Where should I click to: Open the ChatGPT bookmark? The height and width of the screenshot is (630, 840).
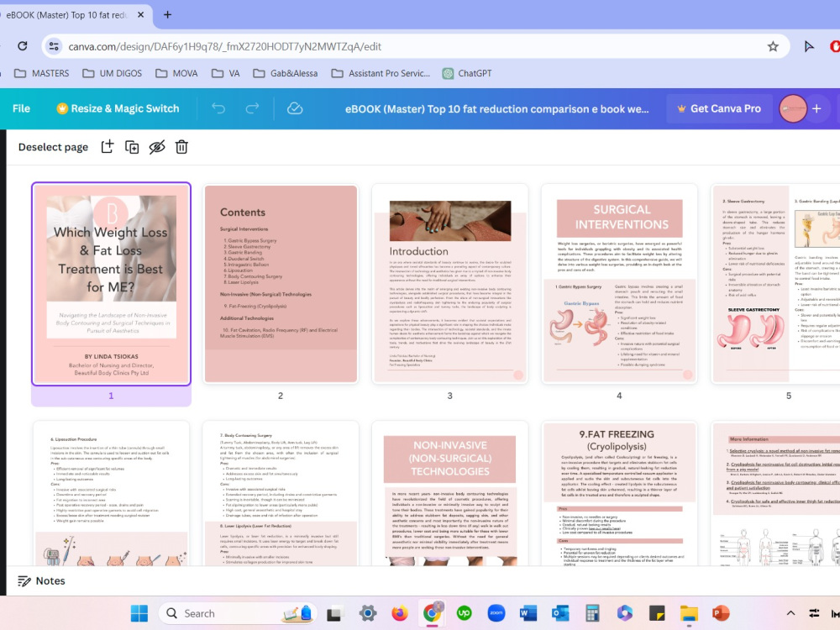467,73
